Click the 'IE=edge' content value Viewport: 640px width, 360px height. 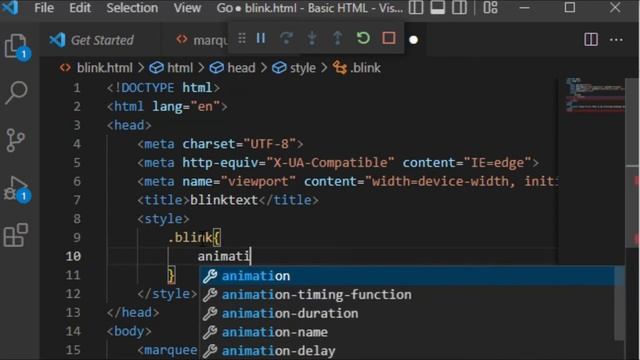click(x=498, y=163)
